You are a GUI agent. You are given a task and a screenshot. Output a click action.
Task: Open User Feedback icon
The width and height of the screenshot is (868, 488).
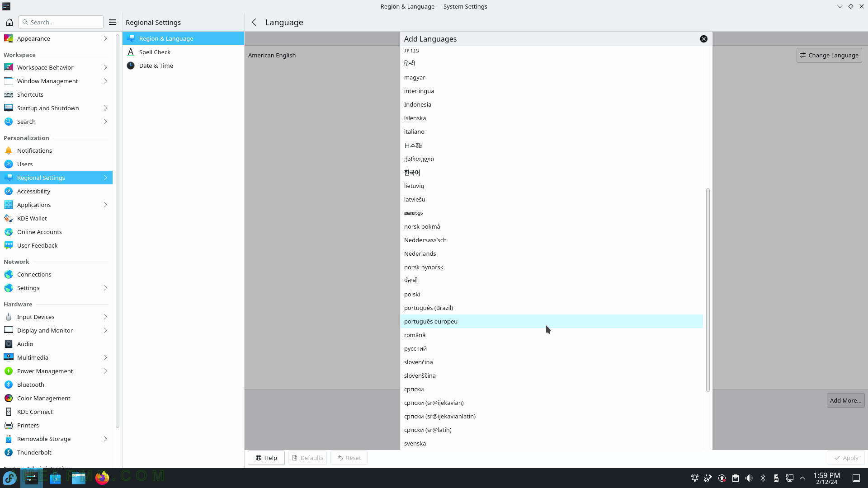tap(9, 245)
